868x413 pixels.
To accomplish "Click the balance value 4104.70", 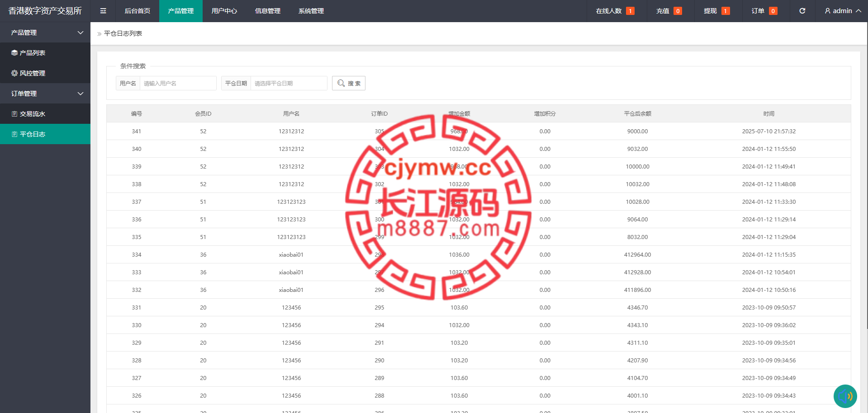I will (x=637, y=378).
